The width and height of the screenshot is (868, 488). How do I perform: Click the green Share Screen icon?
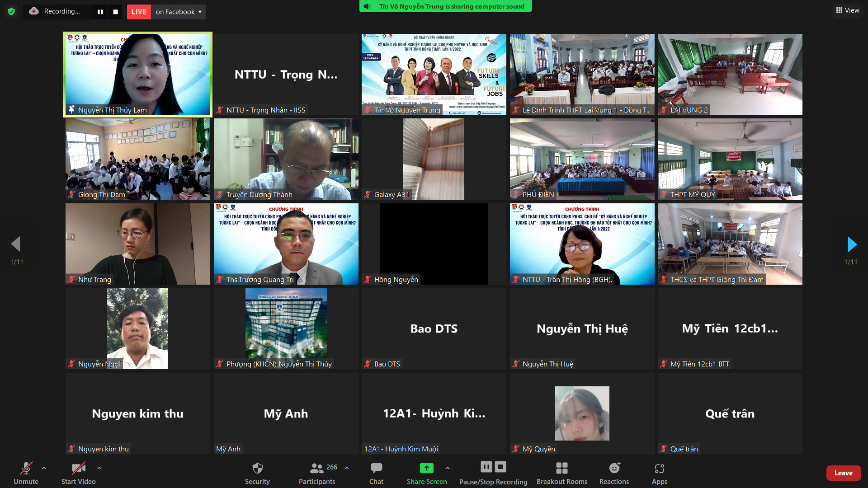426,468
